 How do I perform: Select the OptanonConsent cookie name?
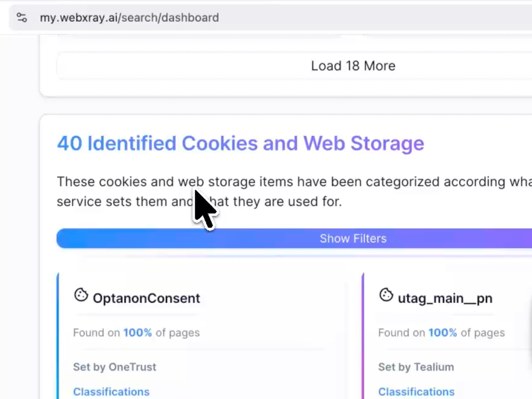(x=146, y=298)
